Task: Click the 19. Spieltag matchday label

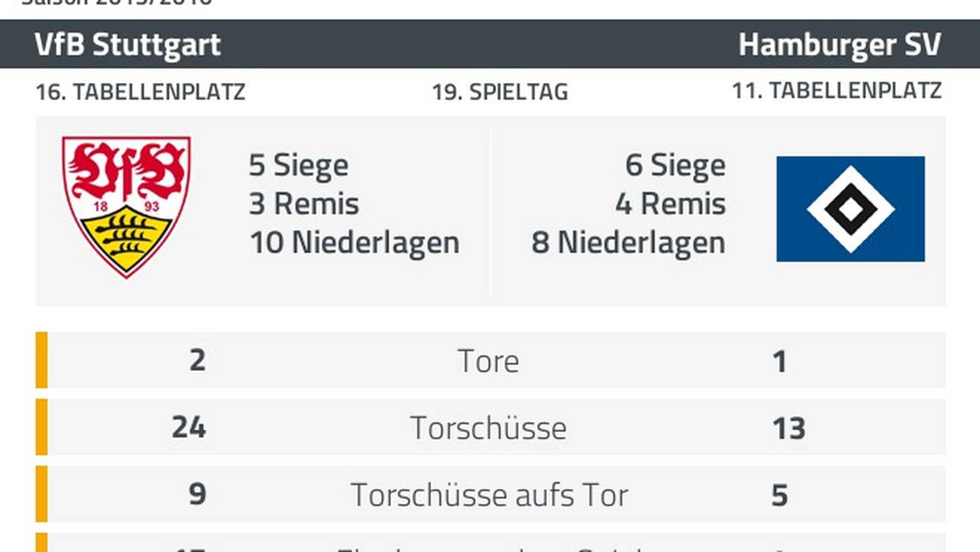Action: tap(500, 92)
